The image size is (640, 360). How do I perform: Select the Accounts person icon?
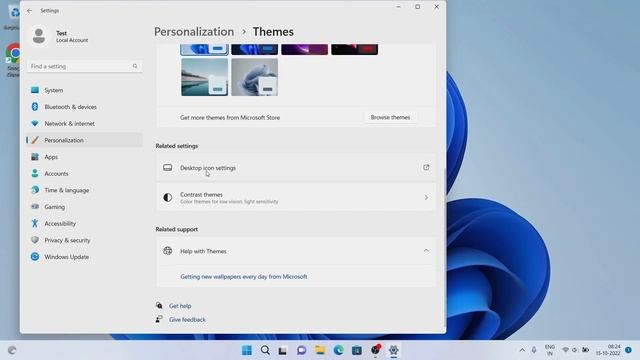click(35, 173)
